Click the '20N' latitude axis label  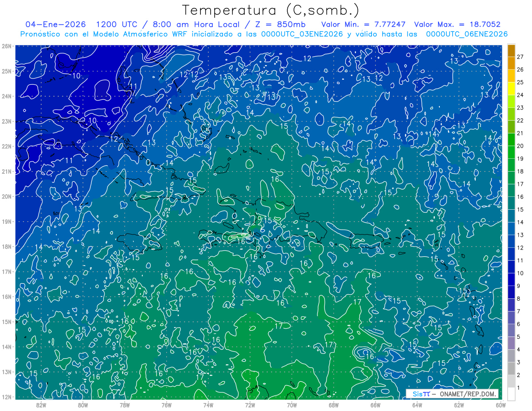pos(6,196)
